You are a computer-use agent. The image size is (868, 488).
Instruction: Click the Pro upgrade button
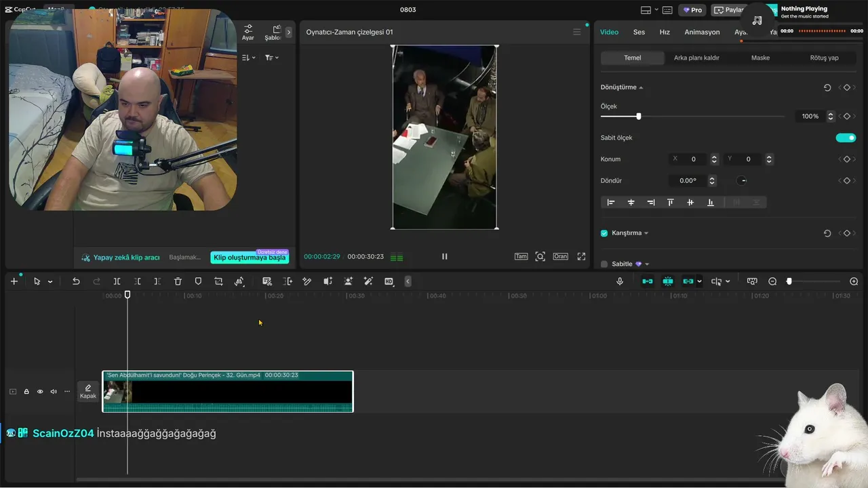[x=692, y=10]
